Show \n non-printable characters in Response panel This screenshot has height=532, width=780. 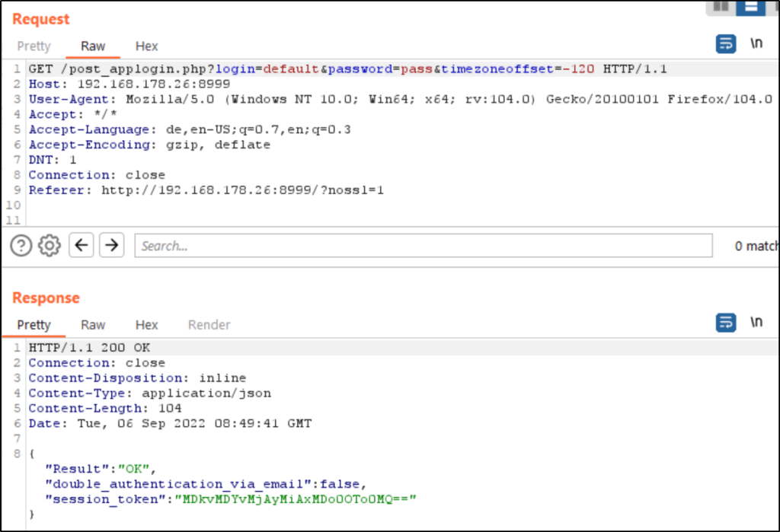[756, 323]
